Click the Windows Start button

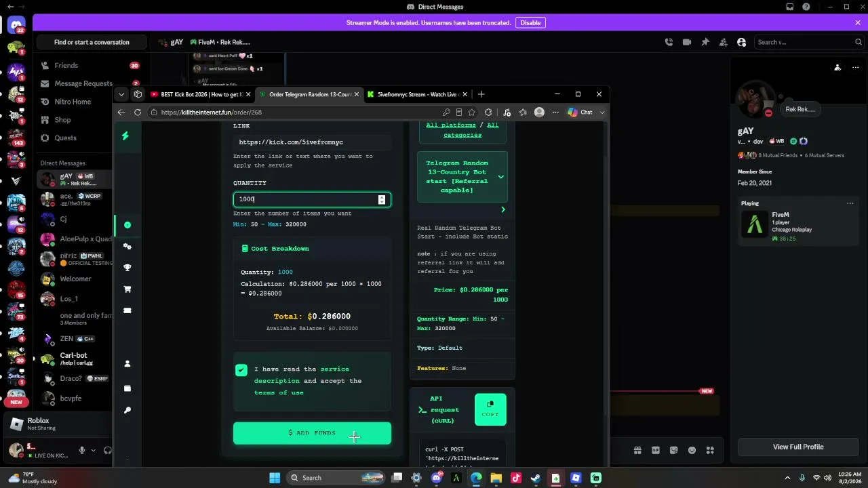tap(275, 478)
